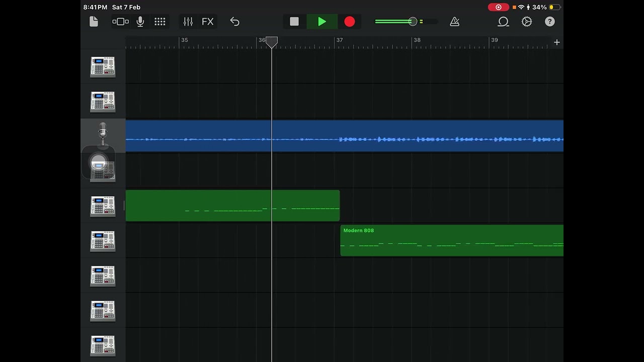Tap the microphone instrument button
Viewport: 644px width, 362px height.
140,22
